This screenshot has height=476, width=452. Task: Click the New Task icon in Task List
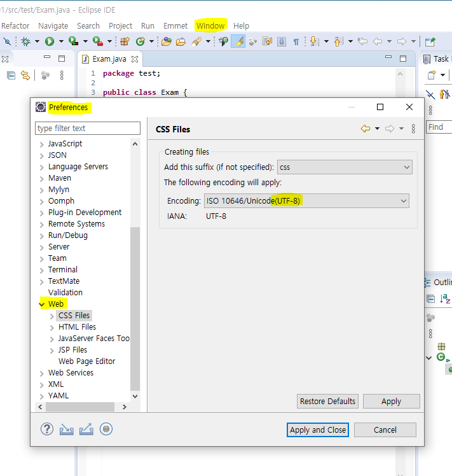[x=432, y=74]
